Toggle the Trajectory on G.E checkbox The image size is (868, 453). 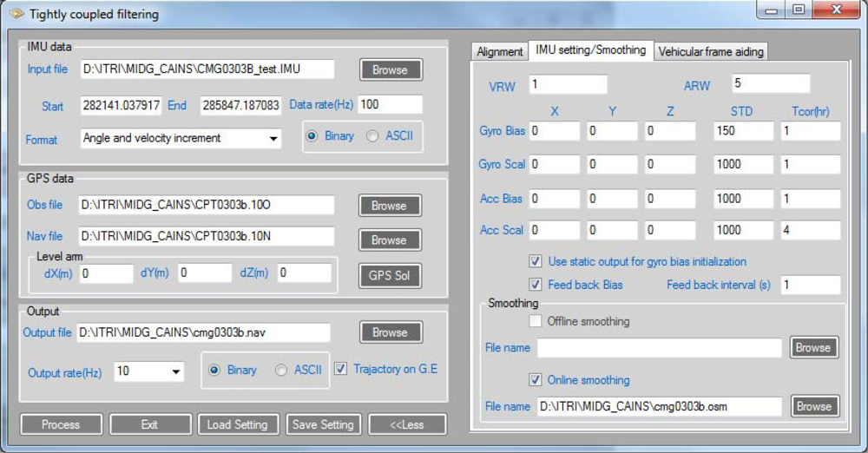pyautogui.click(x=341, y=369)
